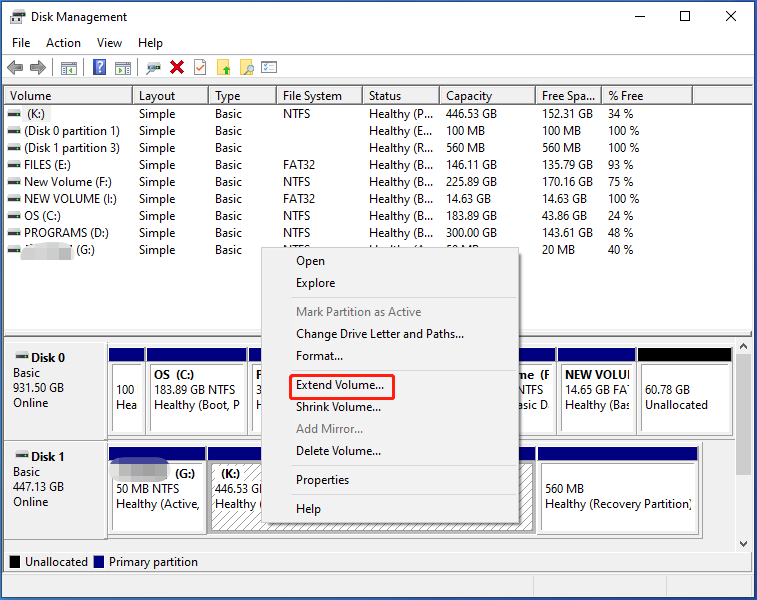Sort by the % Free column header
The height and width of the screenshot is (600, 757).
coord(647,96)
